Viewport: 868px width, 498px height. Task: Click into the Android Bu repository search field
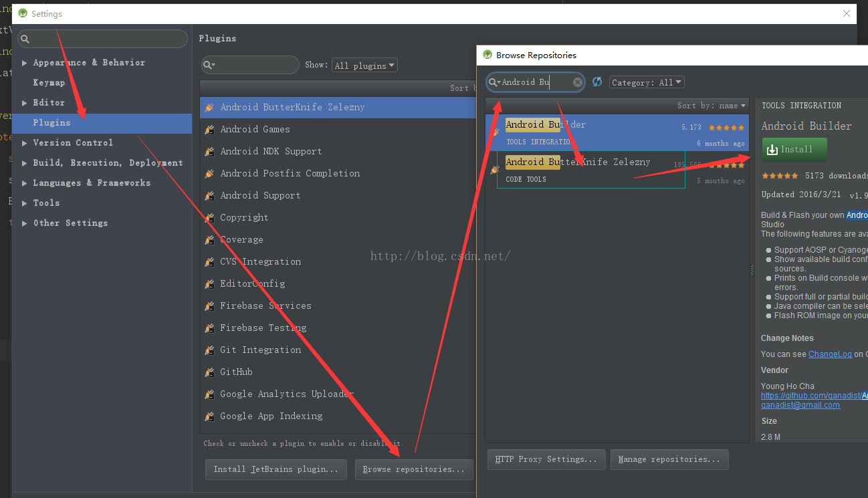pyautogui.click(x=536, y=82)
